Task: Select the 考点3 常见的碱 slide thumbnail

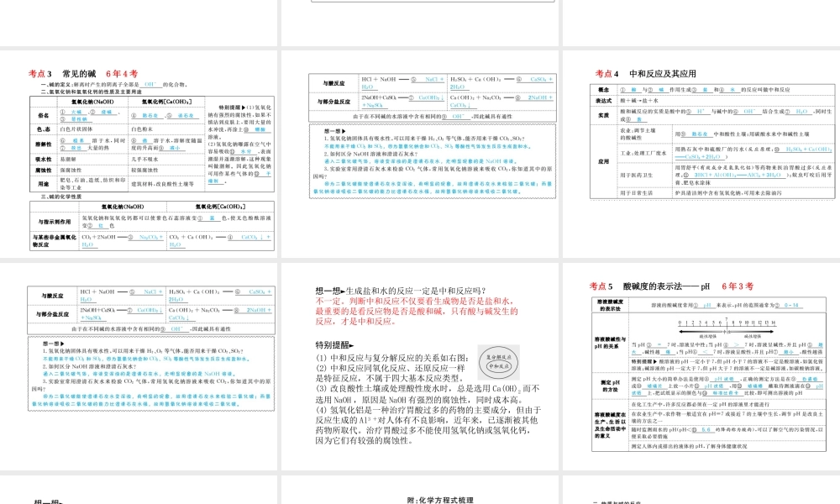Action: pos(139,154)
